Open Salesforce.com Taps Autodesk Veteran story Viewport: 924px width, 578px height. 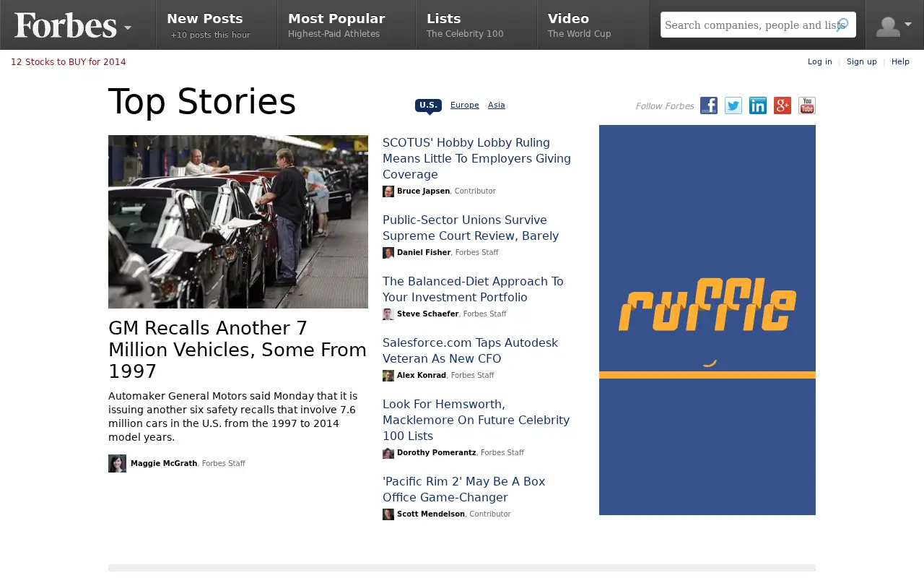pyautogui.click(x=470, y=351)
